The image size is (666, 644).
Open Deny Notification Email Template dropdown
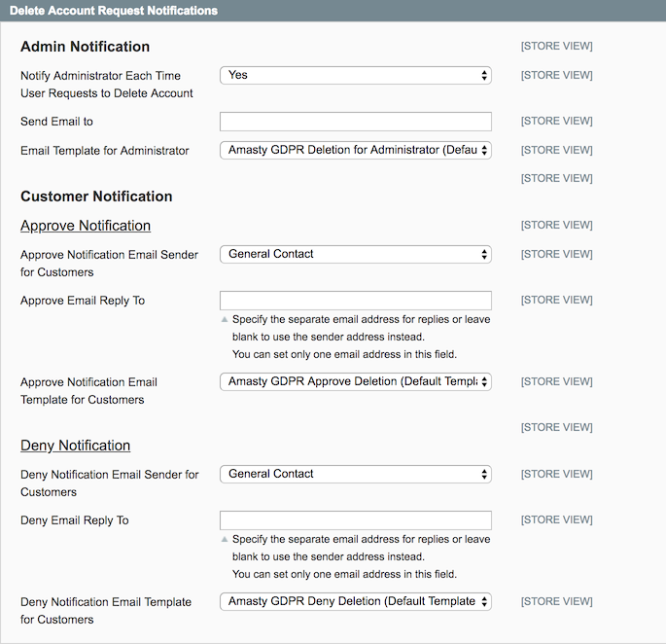[355, 601]
